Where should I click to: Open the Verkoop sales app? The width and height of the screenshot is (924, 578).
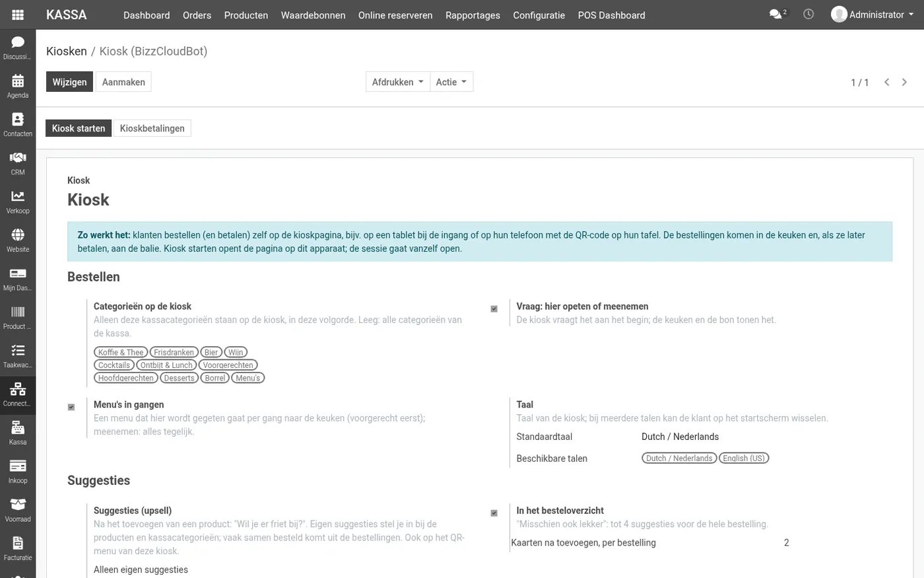(x=18, y=202)
